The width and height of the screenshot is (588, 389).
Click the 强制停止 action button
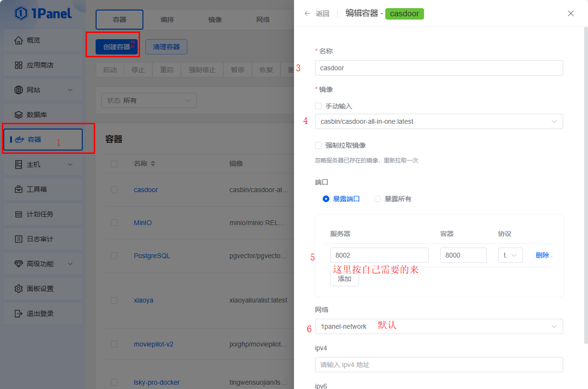click(202, 70)
